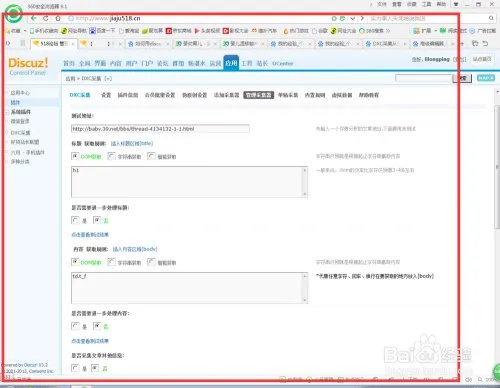Select 否 for further title processing
This screenshot has width=500, height=388.
[97, 220]
